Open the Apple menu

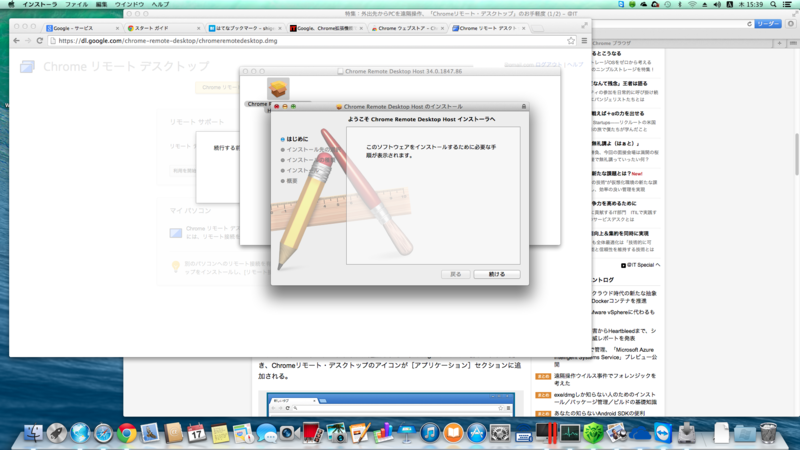pyautogui.click(x=11, y=4)
